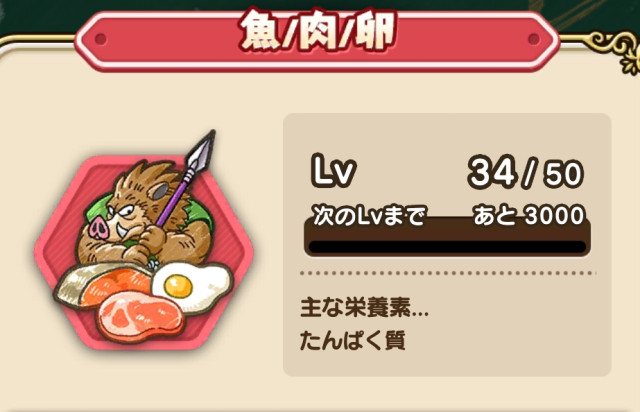Click the current level number 34

pos(491,172)
